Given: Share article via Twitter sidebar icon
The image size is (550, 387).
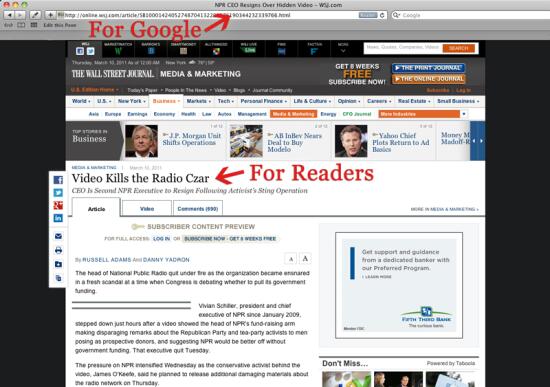Looking at the screenshot, I should pyautogui.click(x=58, y=193).
